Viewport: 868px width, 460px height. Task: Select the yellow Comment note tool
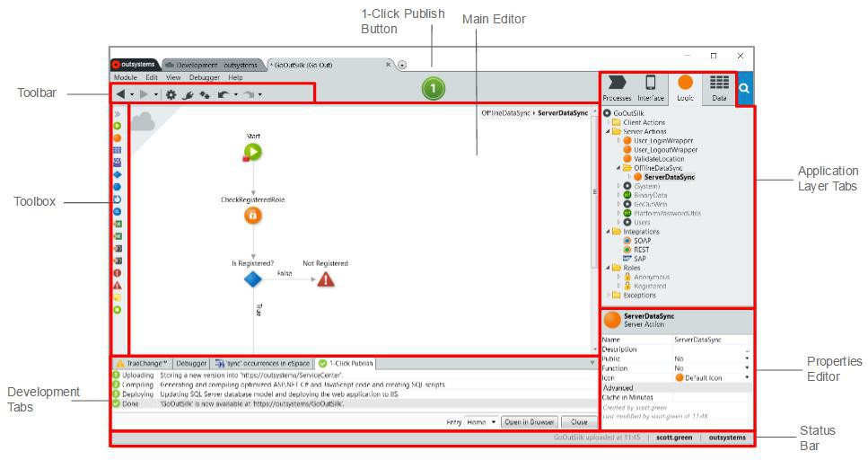tap(118, 297)
